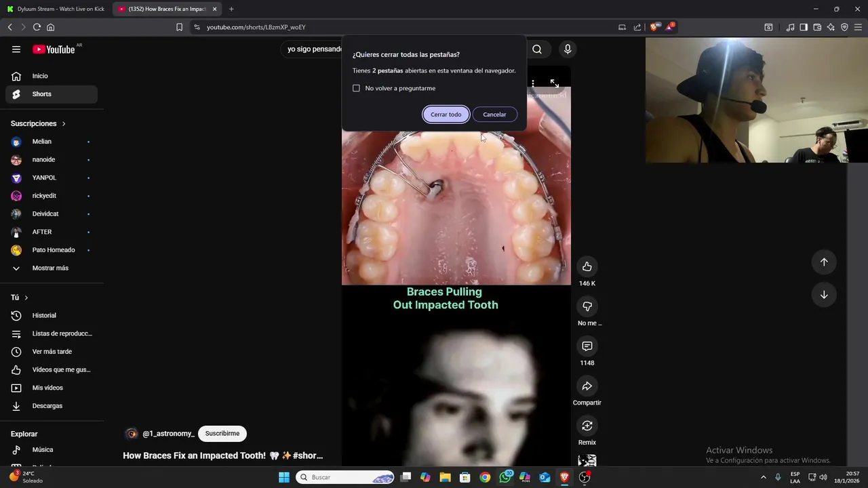Open the Melian channel subscription

[x=52, y=142]
